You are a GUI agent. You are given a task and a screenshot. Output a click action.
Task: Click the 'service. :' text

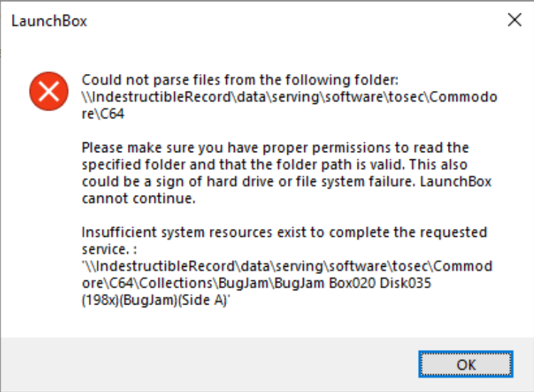110,250
